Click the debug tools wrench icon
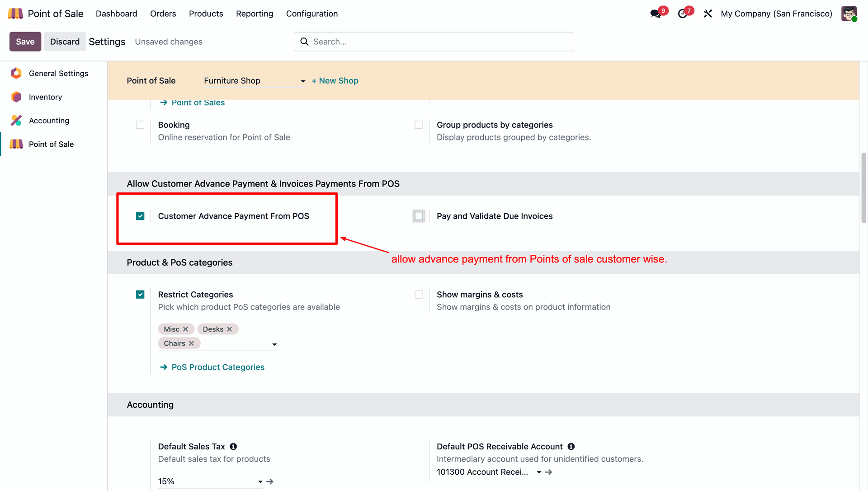 [708, 14]
